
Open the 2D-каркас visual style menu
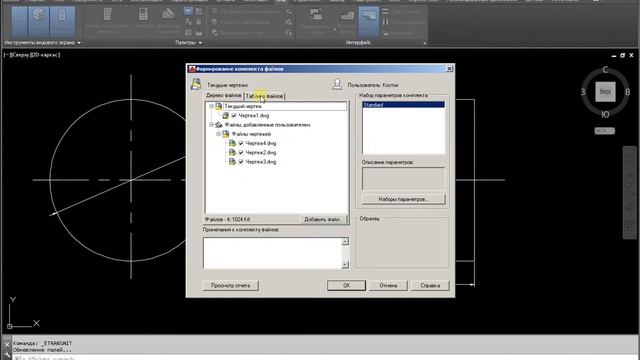coord(44,55)
